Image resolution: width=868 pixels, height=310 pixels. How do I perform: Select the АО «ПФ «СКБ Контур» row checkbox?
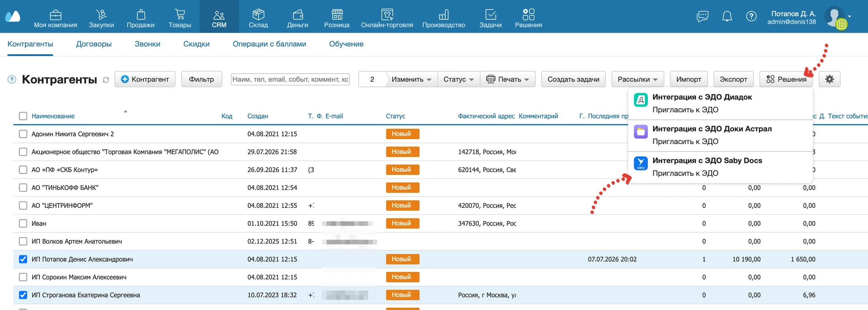pos(23,170)
